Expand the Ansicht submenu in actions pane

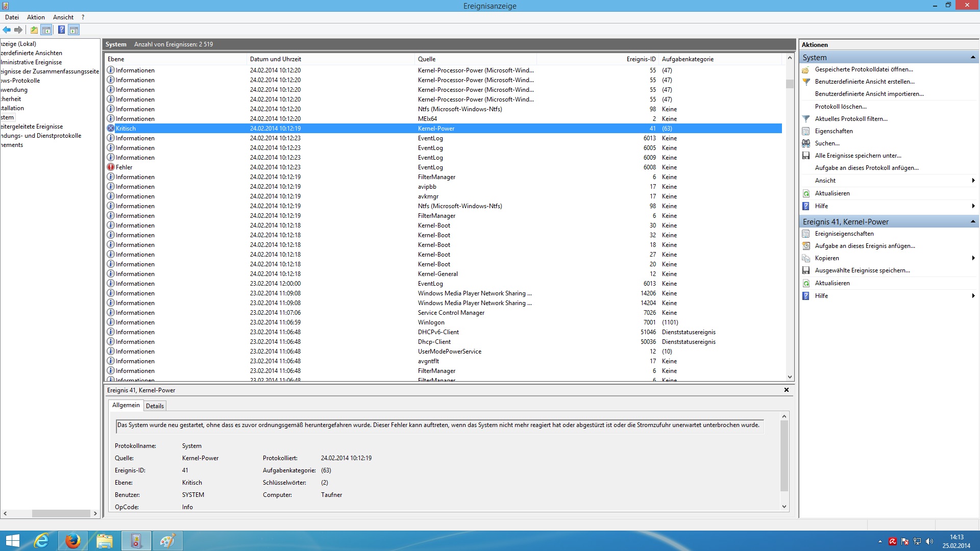click(x=973, y=181)
